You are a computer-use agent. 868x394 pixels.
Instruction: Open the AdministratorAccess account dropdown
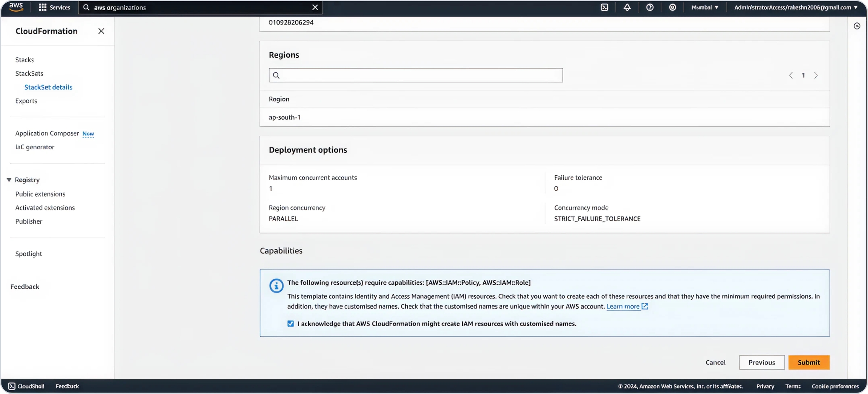[x=795, y=8]
